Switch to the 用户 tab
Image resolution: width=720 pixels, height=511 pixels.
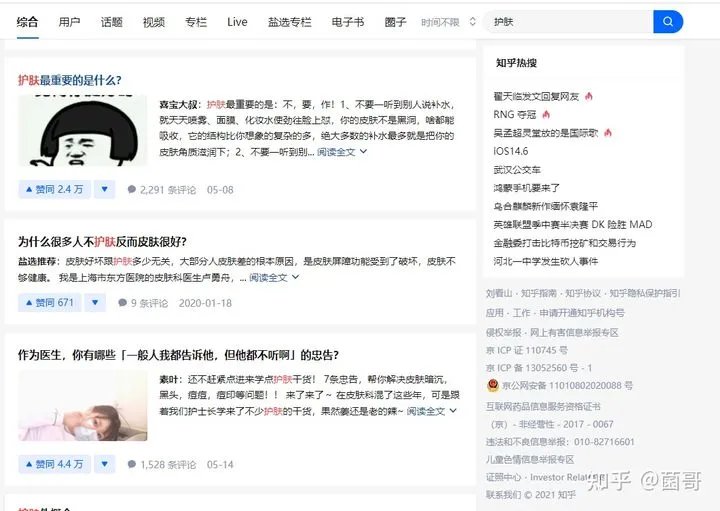point(69,22)
